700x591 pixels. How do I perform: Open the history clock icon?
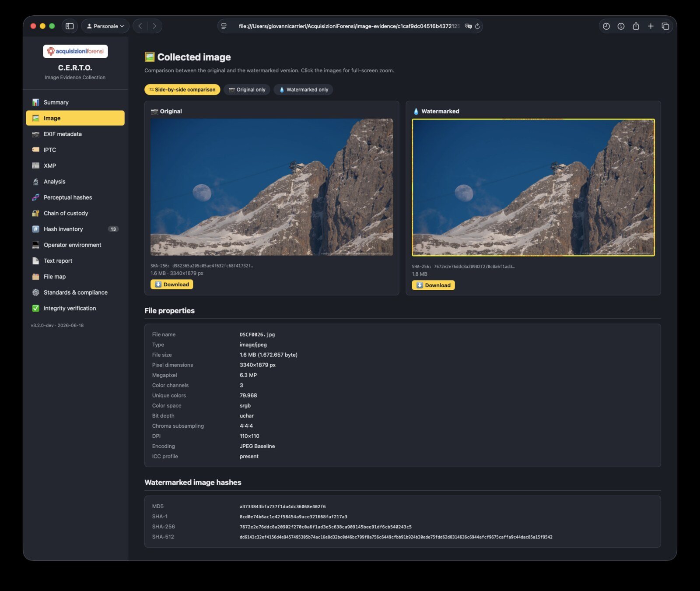tap(606, 26)
